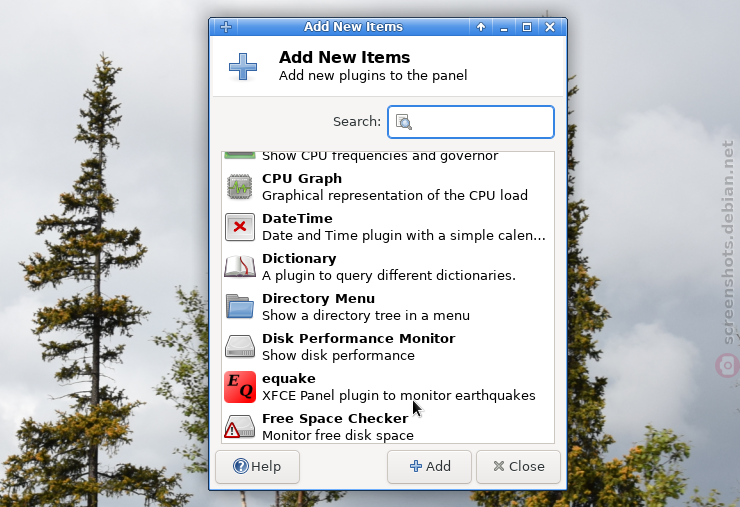Click 'A plugin to query different dictionaries.' text
740x507 pixels.
[389, 275]
